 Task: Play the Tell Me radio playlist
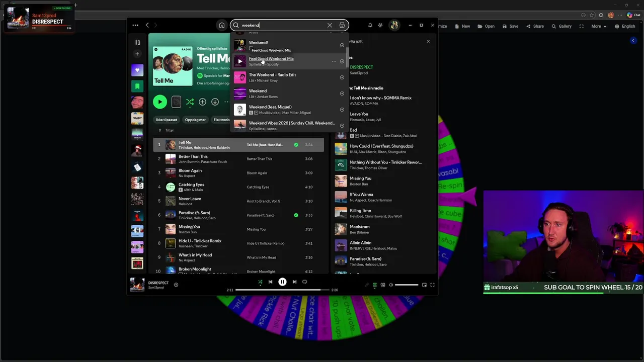point(160,102)
